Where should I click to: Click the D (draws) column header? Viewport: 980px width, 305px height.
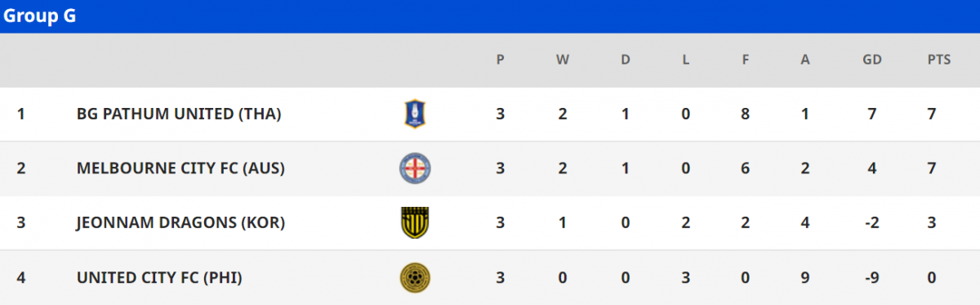click(625, 60)
